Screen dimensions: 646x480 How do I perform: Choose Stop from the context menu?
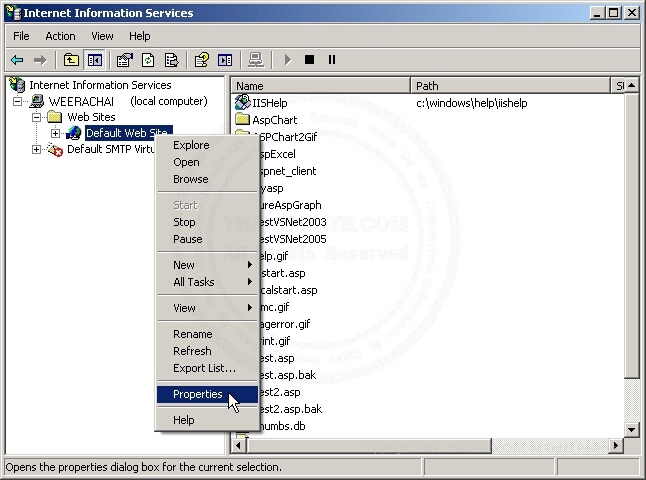point(207,222)
